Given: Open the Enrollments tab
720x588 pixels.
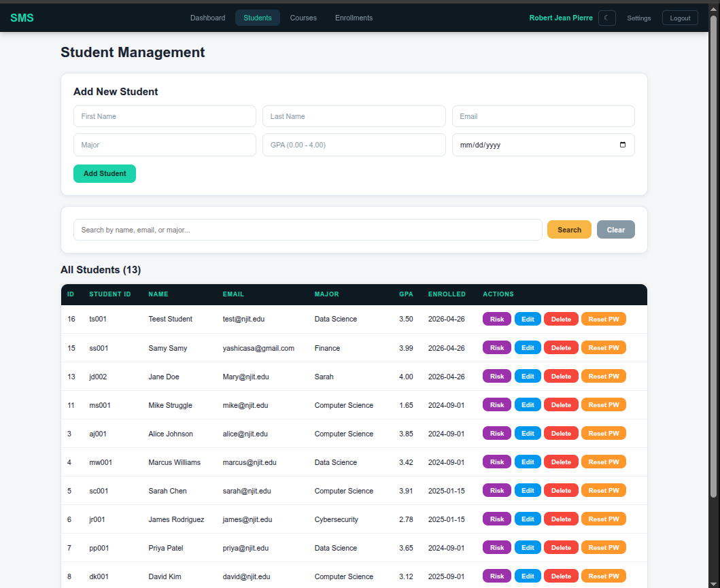Looking at the screenshot, I should coord(354,18).
